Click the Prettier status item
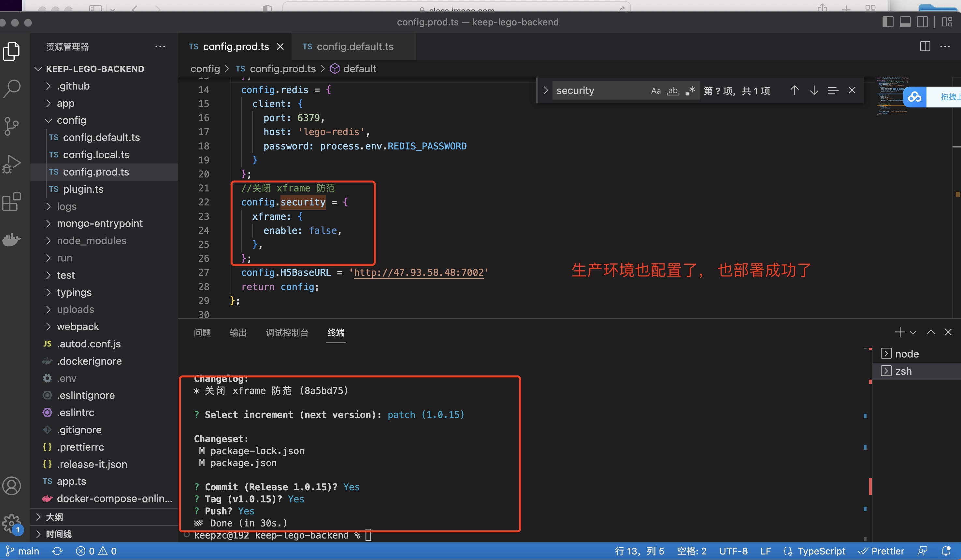This screenshot has width=961, height=560. coord(881,551)
